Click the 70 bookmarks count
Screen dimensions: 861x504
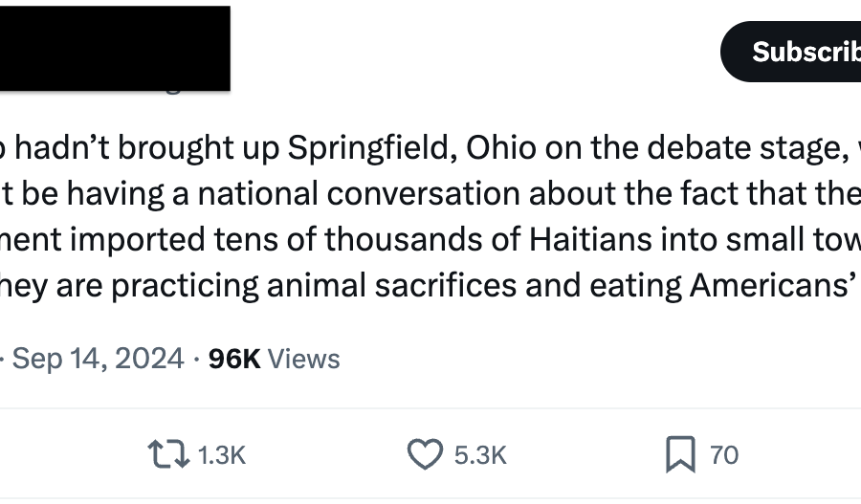point(724,455)
